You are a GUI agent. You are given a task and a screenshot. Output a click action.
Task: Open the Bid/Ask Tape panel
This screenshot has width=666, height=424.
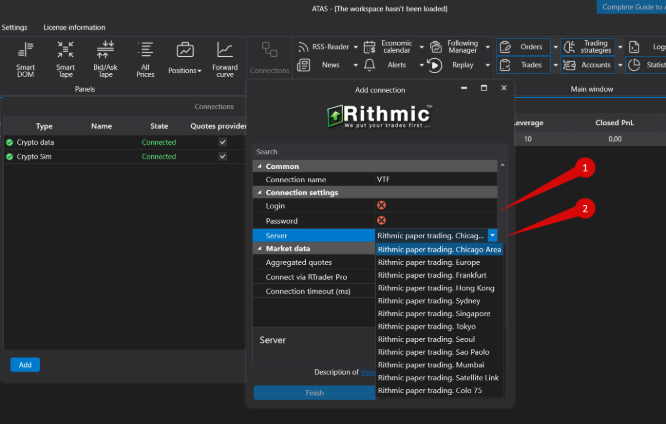105,59
